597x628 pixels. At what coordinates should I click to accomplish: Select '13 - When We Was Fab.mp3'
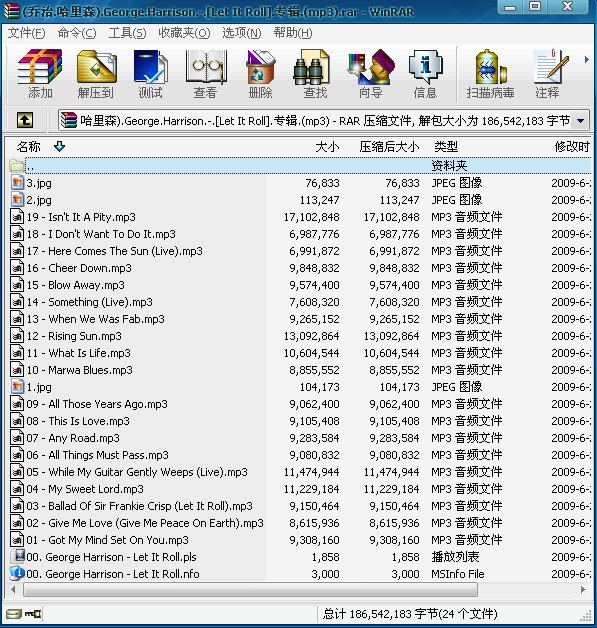(x=96, y=319)
